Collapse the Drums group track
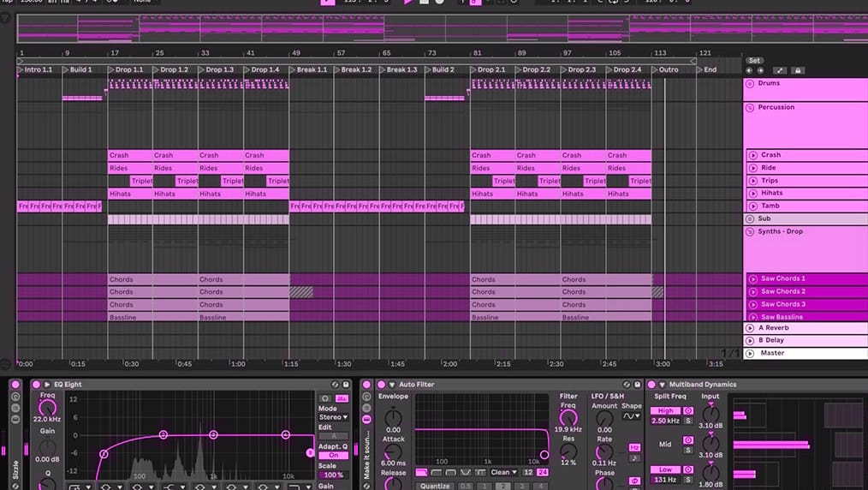868x490 pixels. point(750,84)
